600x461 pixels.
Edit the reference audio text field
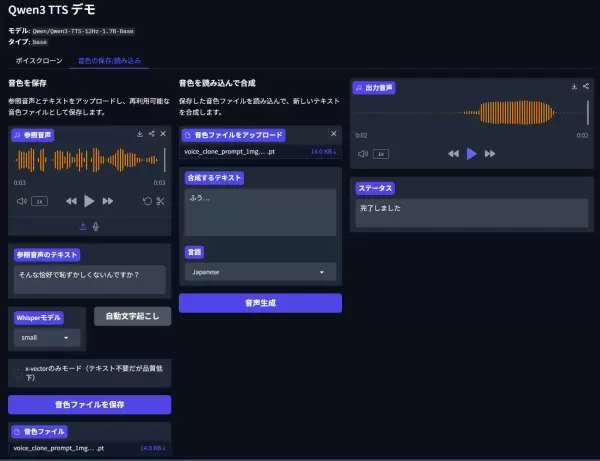click(90, 279)
